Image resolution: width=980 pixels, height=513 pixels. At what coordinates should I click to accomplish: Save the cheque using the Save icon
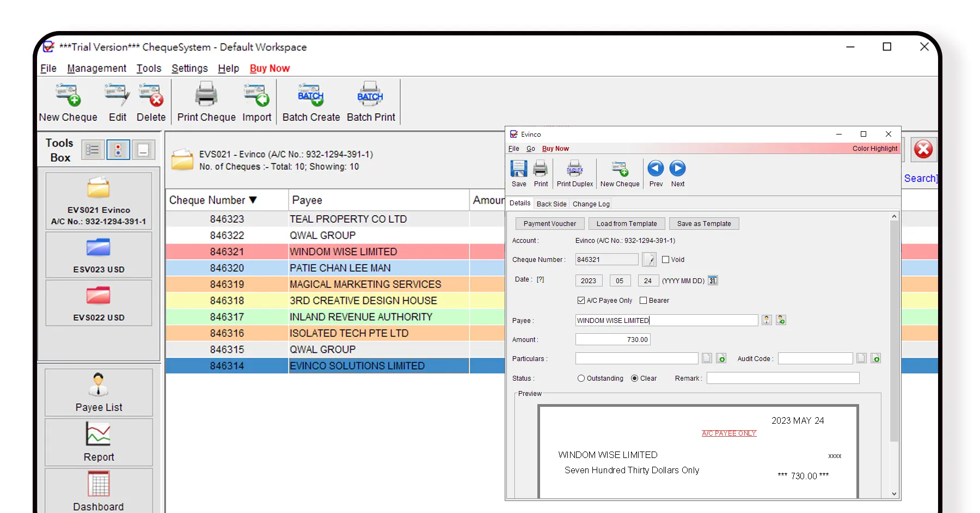click(x=518, y=172)
